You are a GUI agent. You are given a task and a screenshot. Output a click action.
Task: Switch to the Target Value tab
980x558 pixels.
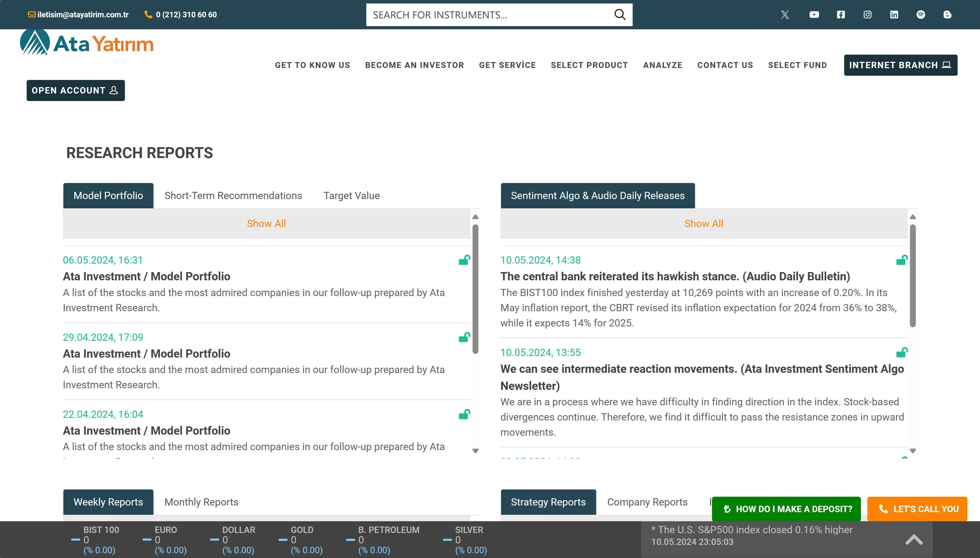coord(352,195)
